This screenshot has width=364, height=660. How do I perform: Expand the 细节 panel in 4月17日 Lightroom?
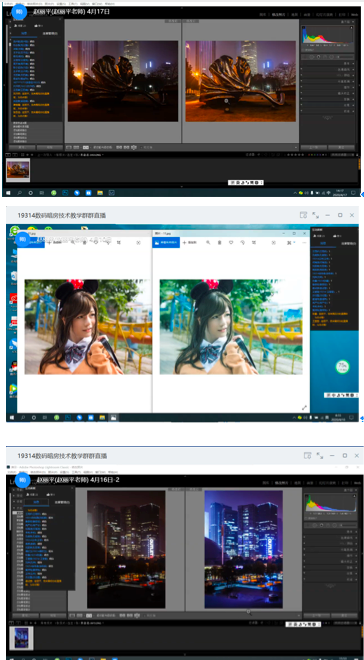pos(329,87)
